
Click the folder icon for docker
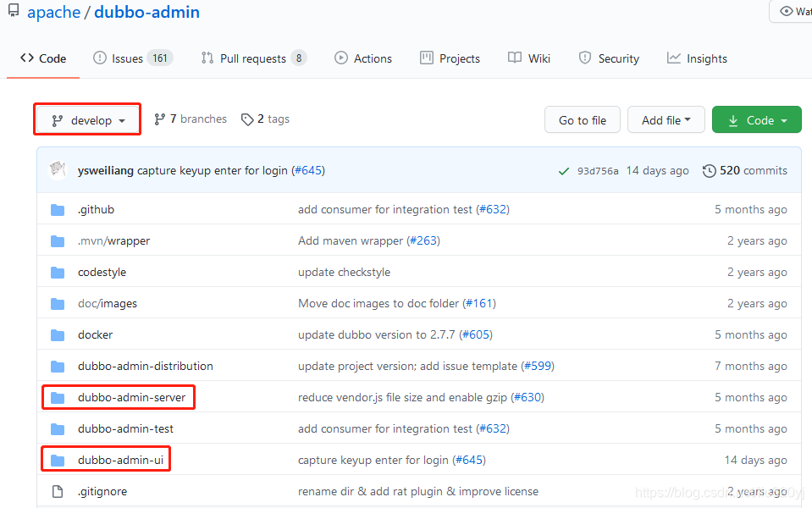click(58, 335)
